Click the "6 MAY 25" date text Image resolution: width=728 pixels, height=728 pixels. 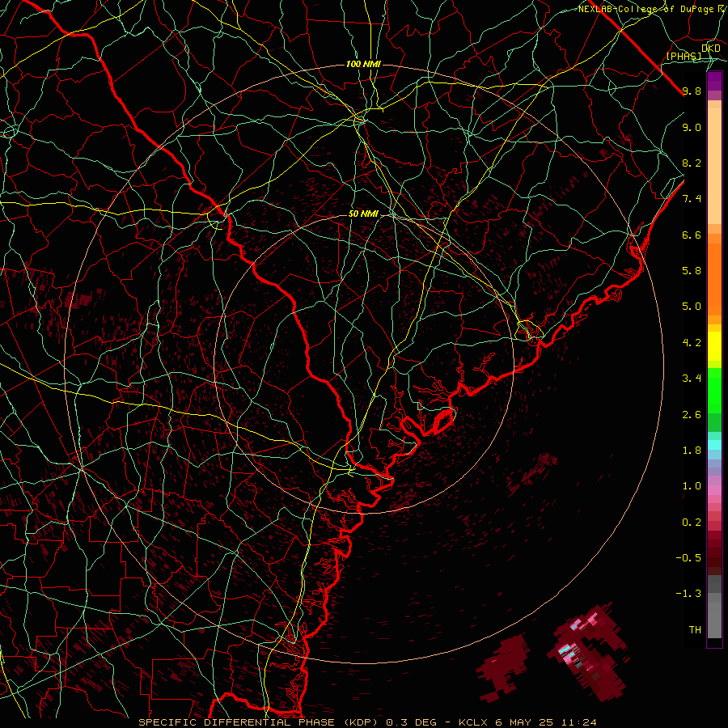[525, 722]
